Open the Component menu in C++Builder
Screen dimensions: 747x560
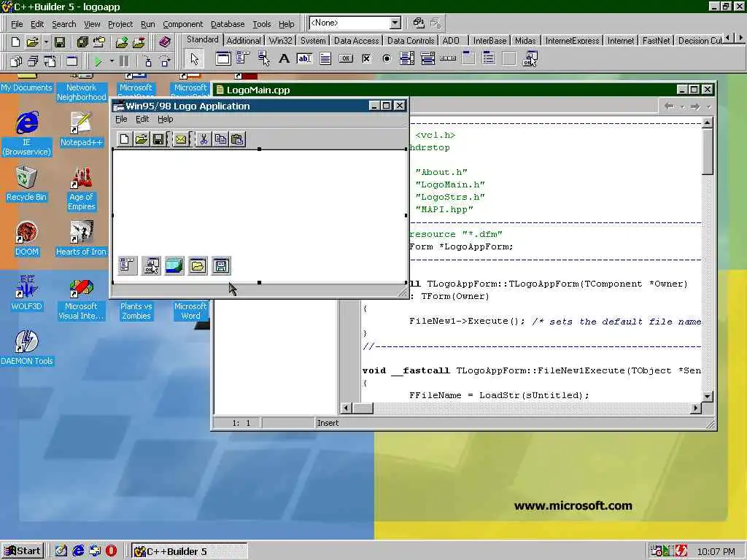[x=182, y=24]
